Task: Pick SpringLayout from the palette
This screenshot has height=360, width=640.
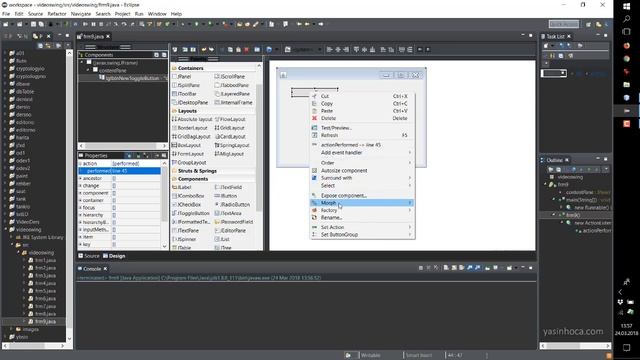Action: click(232, 145)
